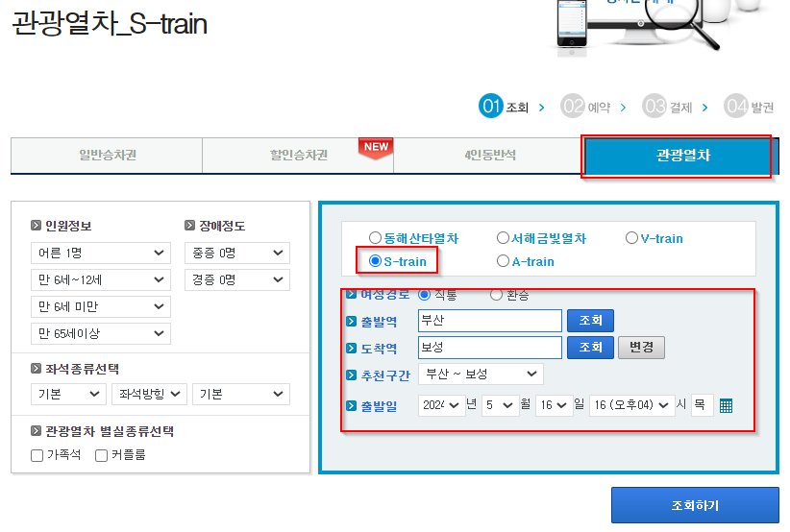The height and width of the screenshot is (532, 790).
Task: Click the NEW badge on 할인승차권 tab
Action: (x=376, y=148)
